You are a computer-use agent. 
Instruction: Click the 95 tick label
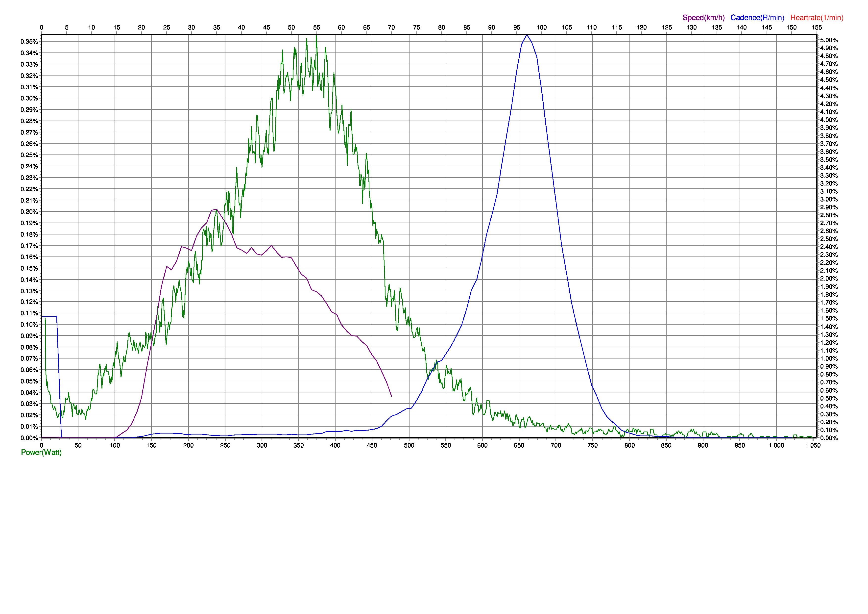click(x=516, y=27)
